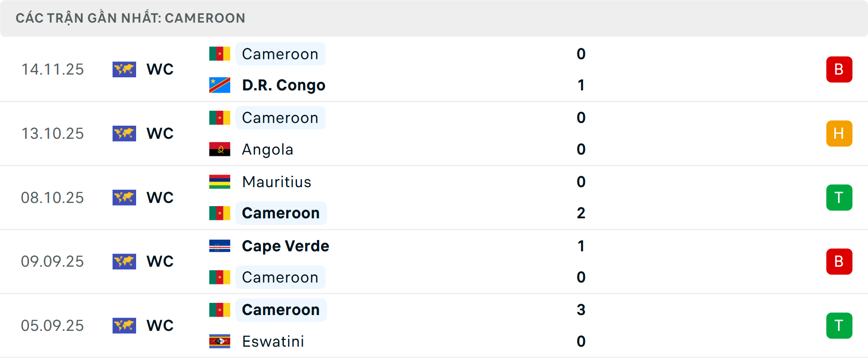Select the D.R. Congo flag icon
Screen dimensions: 868x358
[219, 85]
